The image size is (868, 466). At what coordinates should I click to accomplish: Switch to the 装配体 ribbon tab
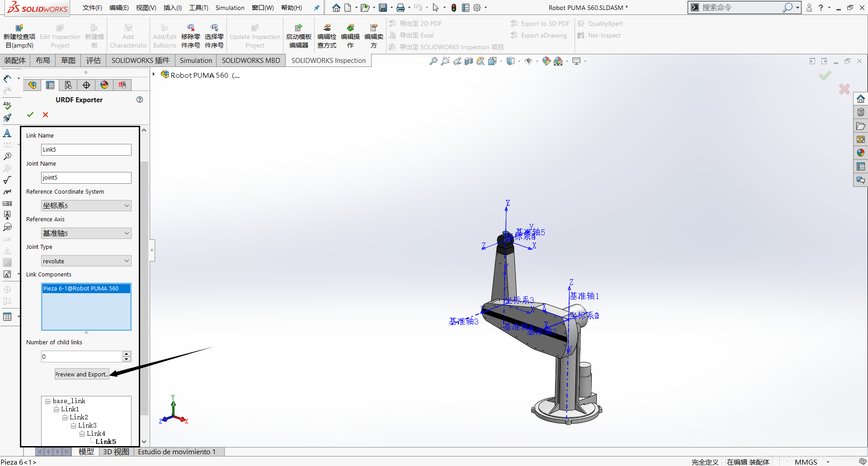tap(15, 61)
